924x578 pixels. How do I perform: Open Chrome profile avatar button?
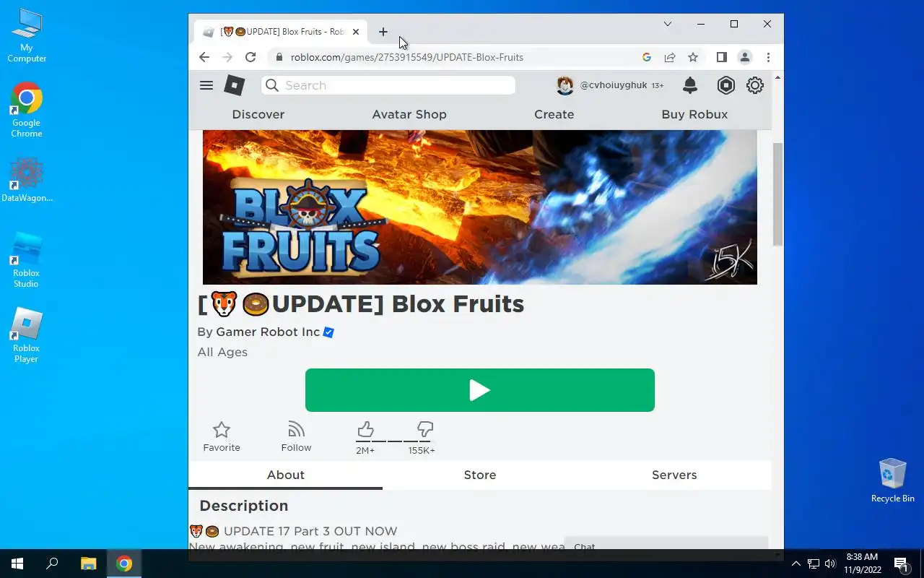745,57
